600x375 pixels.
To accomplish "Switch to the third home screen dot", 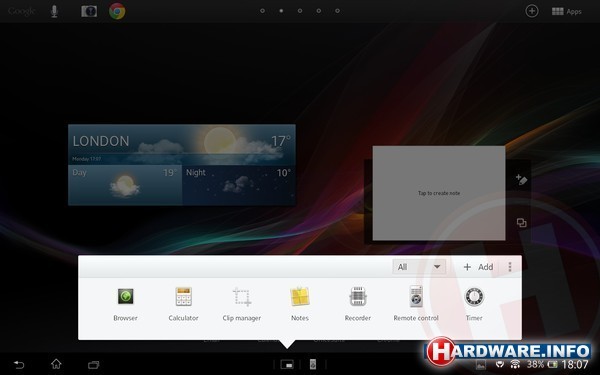I will (x=300, y=11).
